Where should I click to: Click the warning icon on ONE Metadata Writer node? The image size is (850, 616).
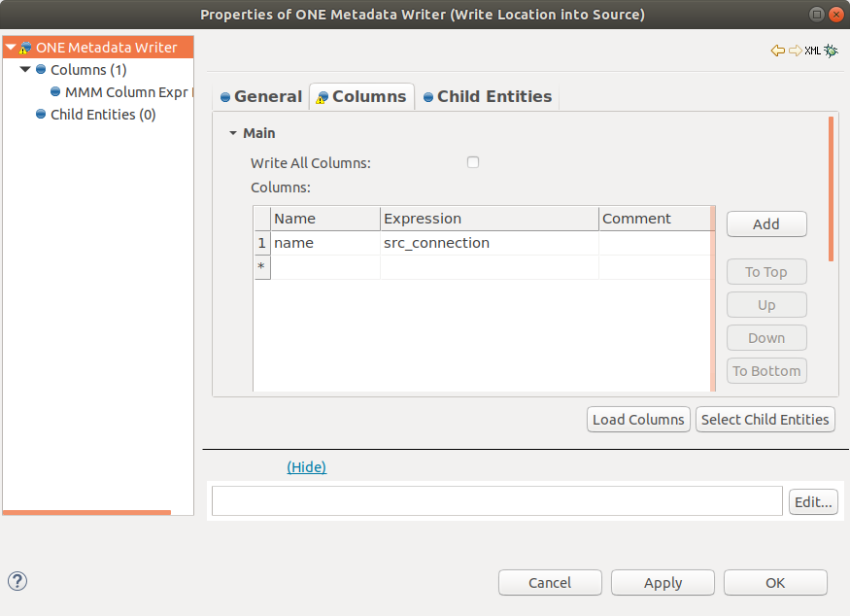coord(23,49)
